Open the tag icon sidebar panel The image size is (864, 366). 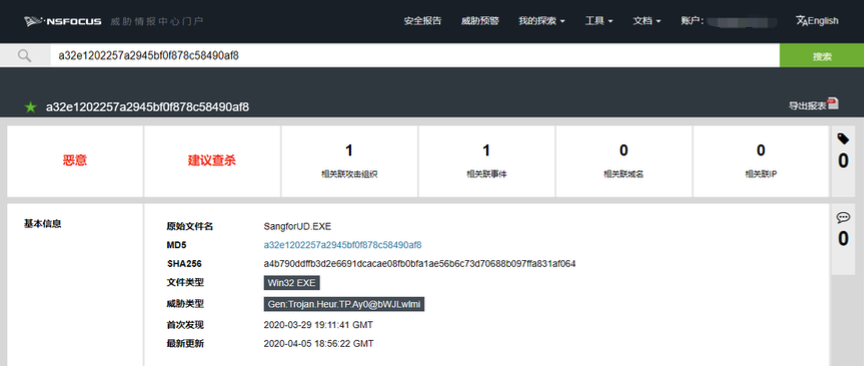point(843,139)
